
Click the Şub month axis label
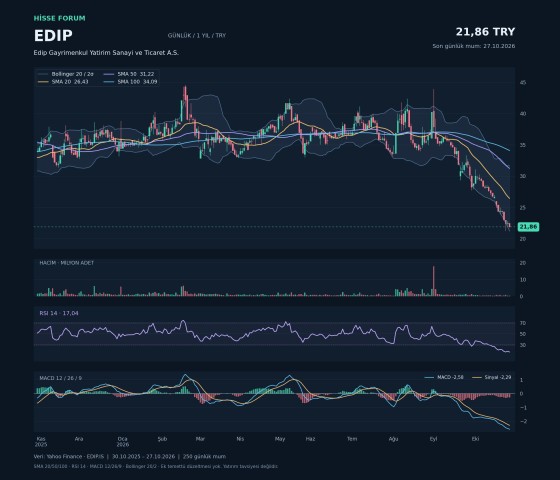162,439
